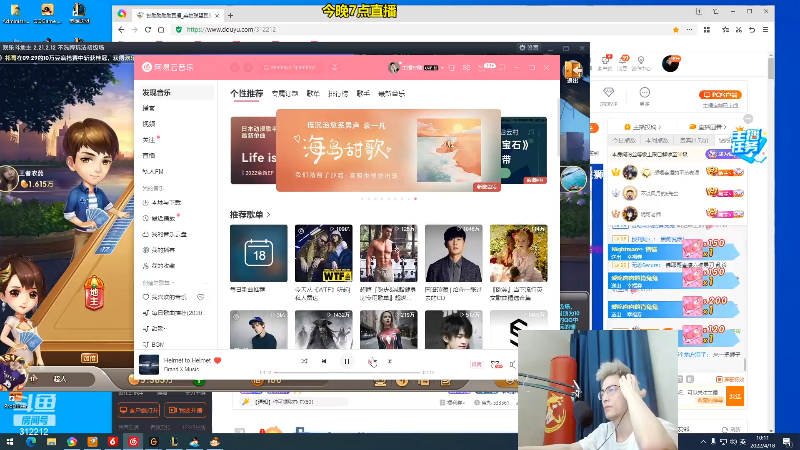Open the Spider-Man costume playlist cover

coord(388,330)
